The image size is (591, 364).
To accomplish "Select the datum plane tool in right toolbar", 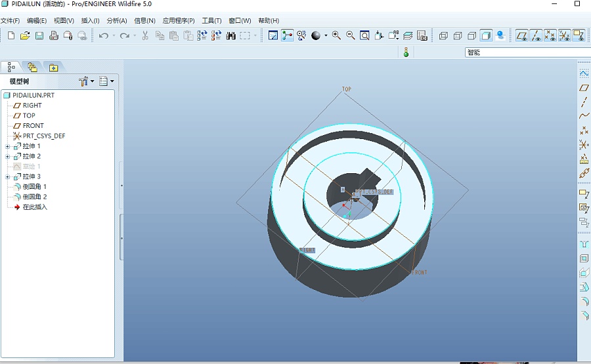I will (584, 88).
